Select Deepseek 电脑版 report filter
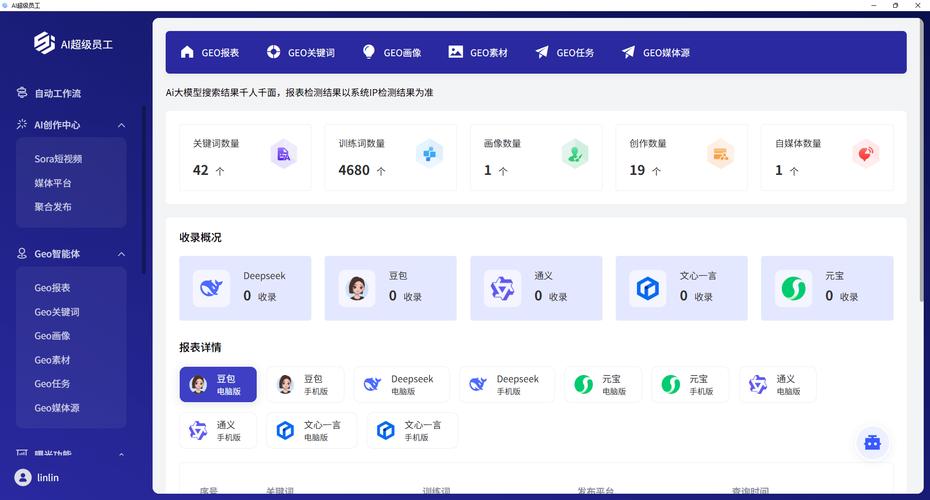930x500 pixels. (x=402, y=384)
